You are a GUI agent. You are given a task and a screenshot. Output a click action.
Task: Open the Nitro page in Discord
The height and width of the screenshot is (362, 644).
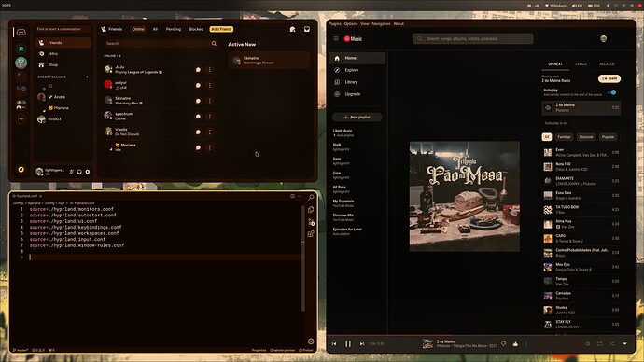[x=63, y=54]
